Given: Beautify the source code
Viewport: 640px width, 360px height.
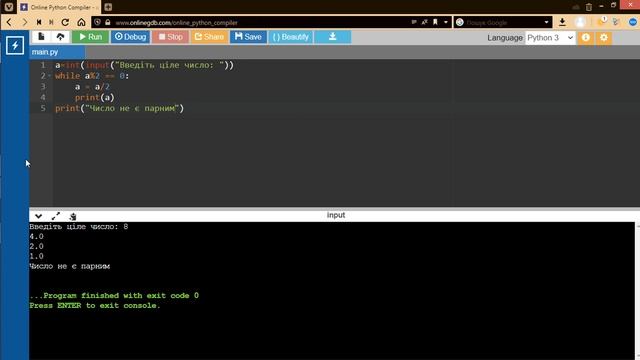Looking at the screenshot, I should (291, 37).
